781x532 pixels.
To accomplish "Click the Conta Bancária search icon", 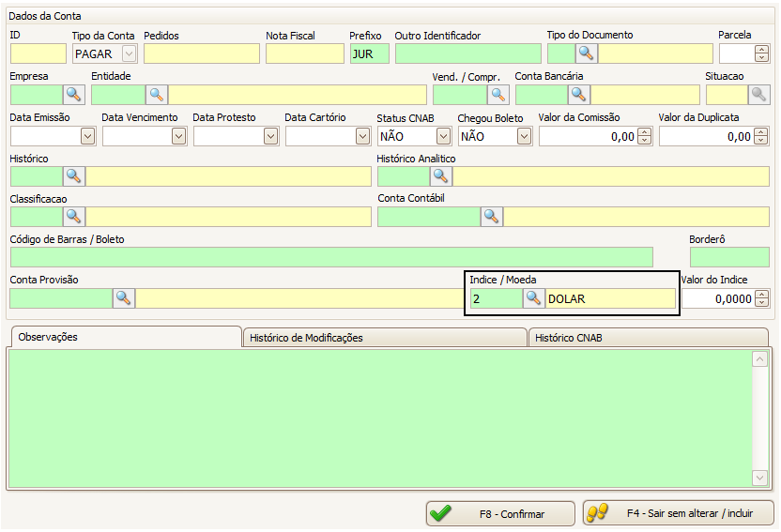I will pyautogui.click(x=578, y=94).
